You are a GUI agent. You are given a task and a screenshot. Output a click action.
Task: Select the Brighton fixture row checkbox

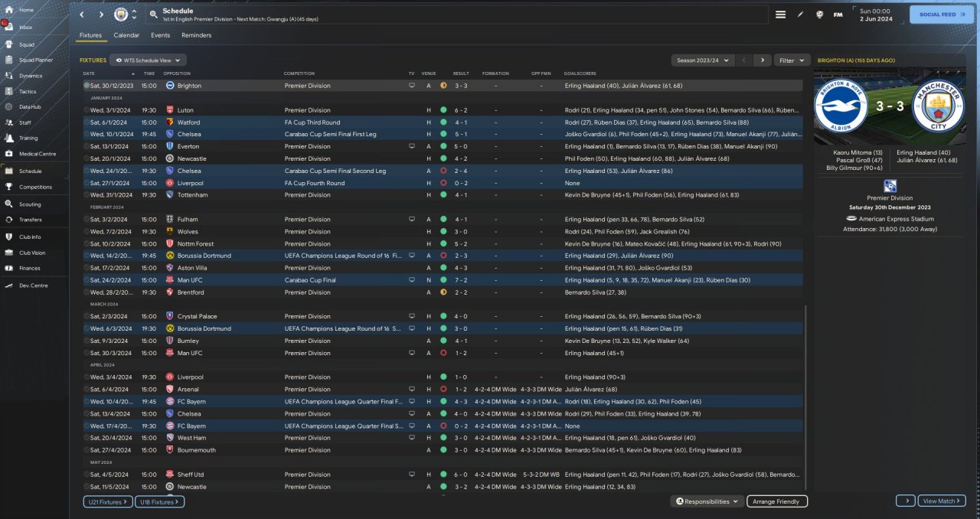[x=87, y=86]
